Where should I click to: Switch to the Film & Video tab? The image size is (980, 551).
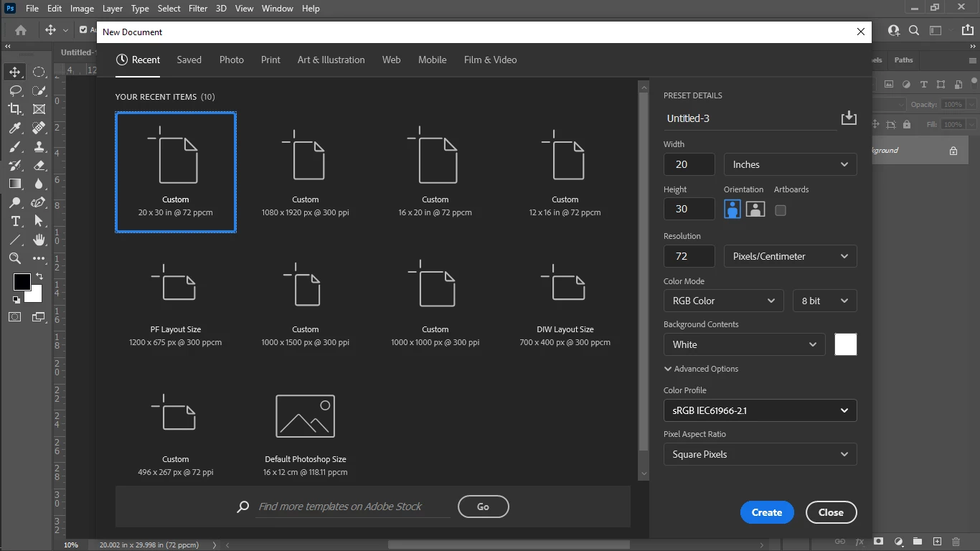click(x=491, y=60)
